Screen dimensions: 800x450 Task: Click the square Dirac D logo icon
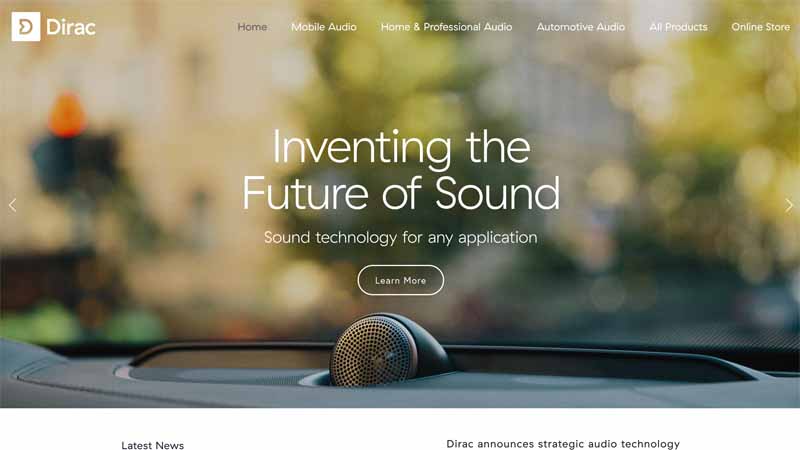click(x=26, y=27)
